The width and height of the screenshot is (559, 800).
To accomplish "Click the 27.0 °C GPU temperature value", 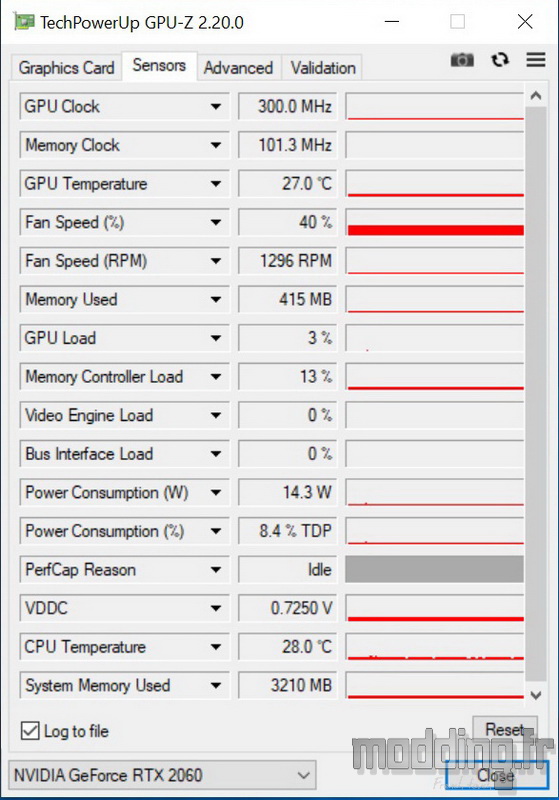I will point(288,184).
